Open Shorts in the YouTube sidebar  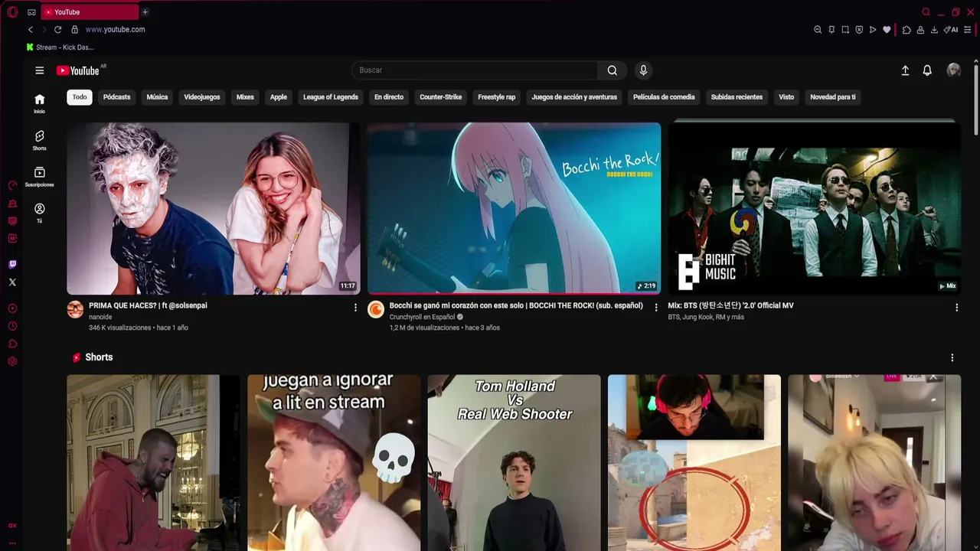pos(40,140)
